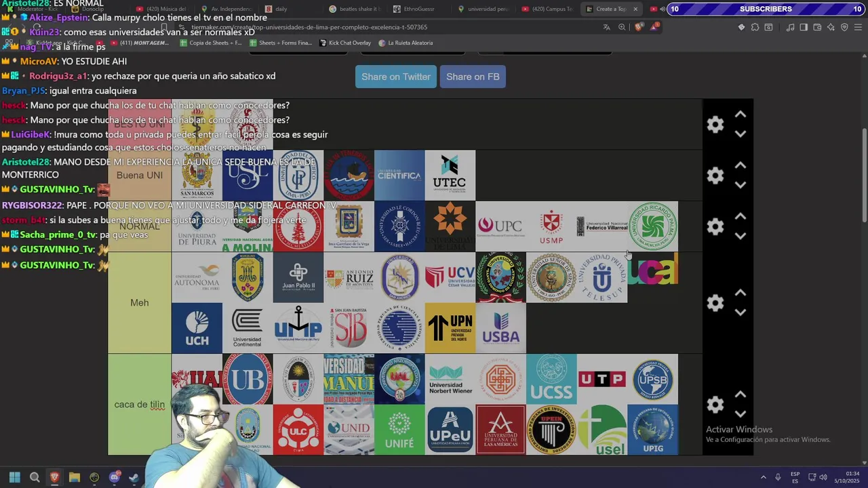Select the UTEC university logo
The height and width of the screenshot is (488, 868).
450,176
